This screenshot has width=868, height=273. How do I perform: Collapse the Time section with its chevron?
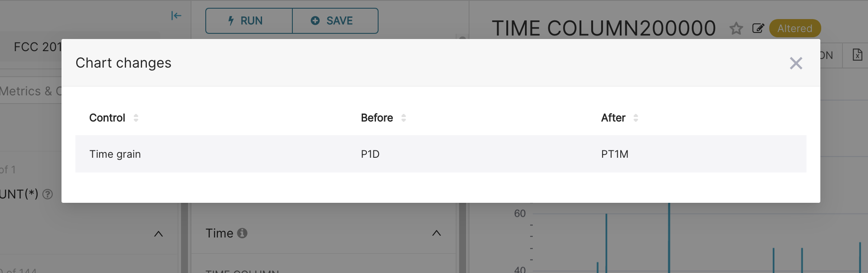[436, 233]
